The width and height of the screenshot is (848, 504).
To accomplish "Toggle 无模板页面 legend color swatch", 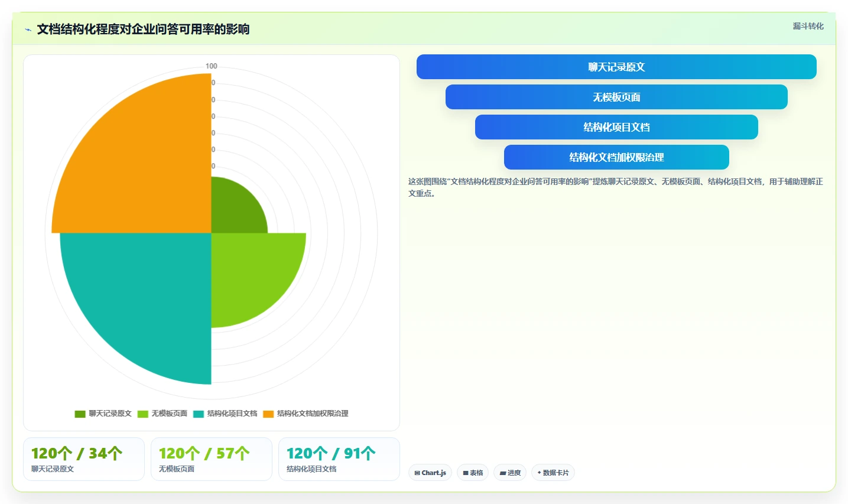I will (x=143, y=414).
